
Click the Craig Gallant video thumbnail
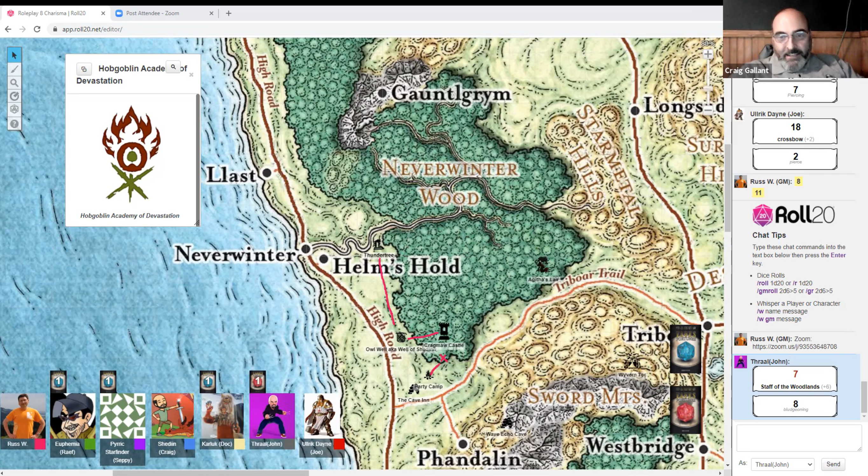pyautogui.click(x=796, y=39)
